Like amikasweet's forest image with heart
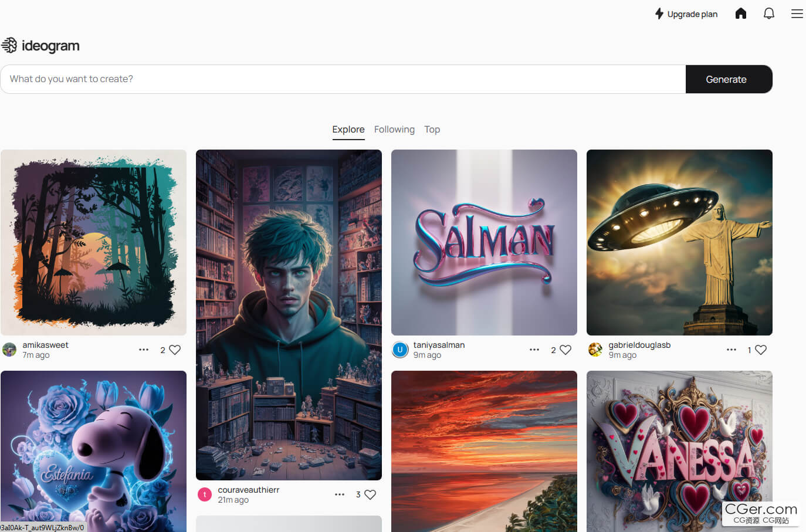The width and height of the screenshot is (806, 532). coord(175,350)
